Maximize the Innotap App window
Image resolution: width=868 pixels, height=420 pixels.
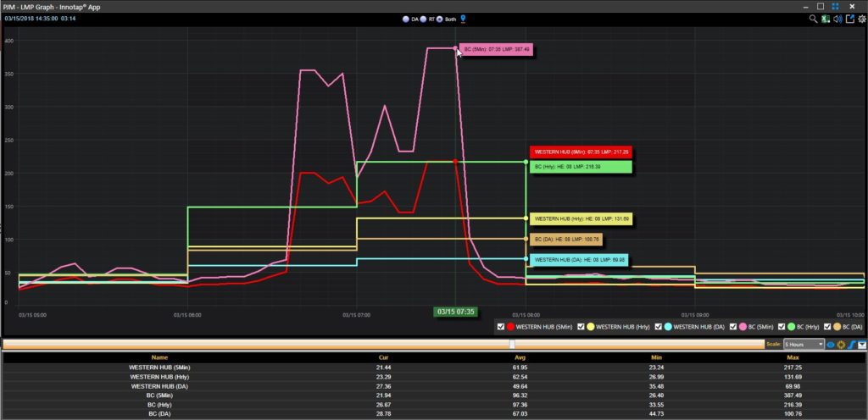coord(821,7)
